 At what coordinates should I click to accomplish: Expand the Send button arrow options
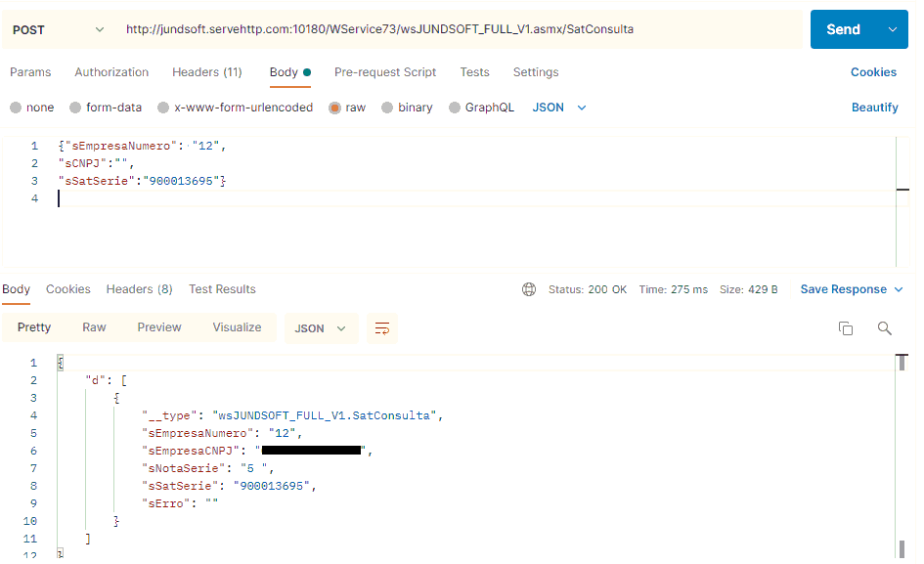(892, 29)
